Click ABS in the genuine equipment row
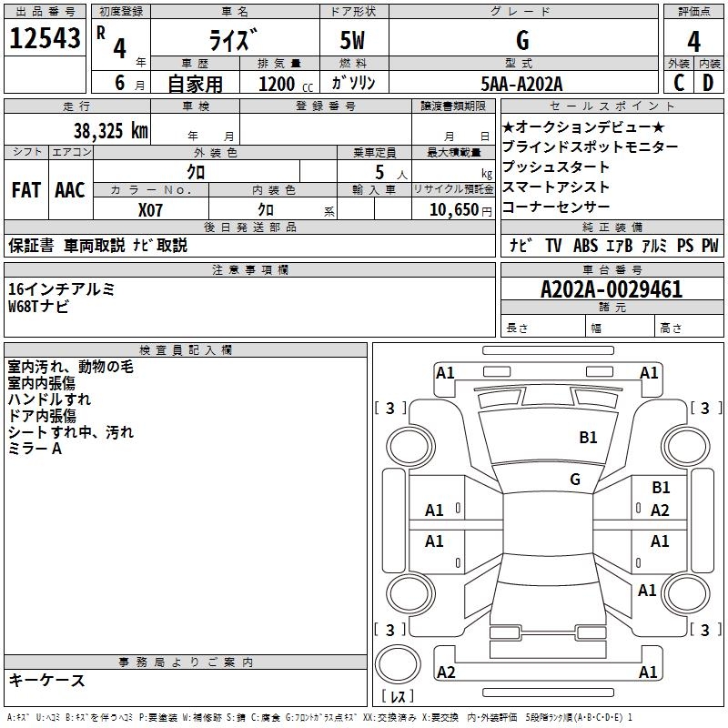The width and height of the screenshot is (728, 728). 585,246
